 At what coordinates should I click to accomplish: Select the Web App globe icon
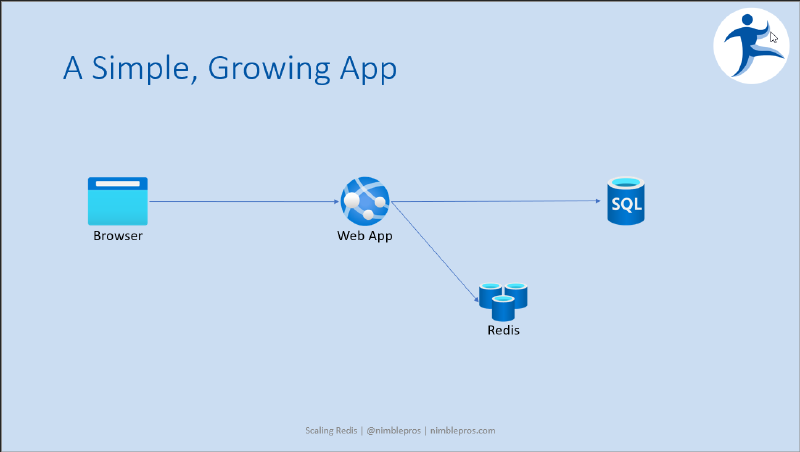pos(365,201)
